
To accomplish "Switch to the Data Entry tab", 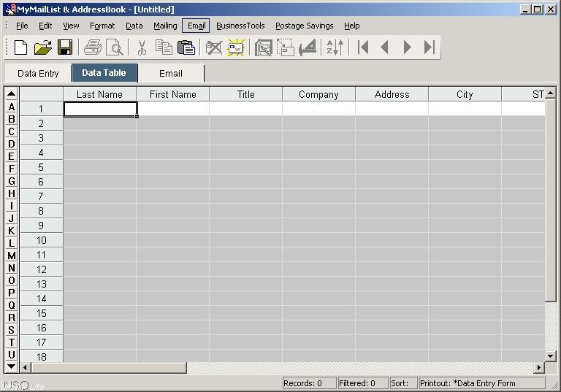I will coord(38,73).
